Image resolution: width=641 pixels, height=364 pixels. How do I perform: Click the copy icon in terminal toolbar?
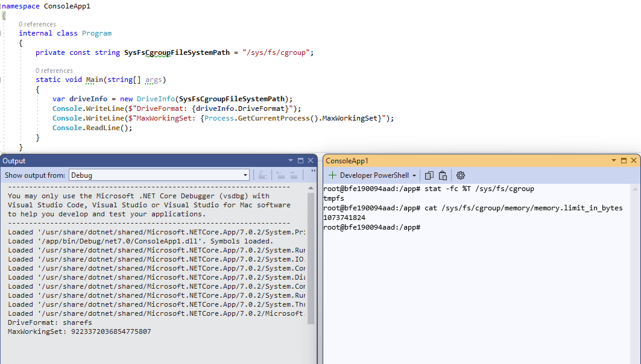click(x=429, y=175)
